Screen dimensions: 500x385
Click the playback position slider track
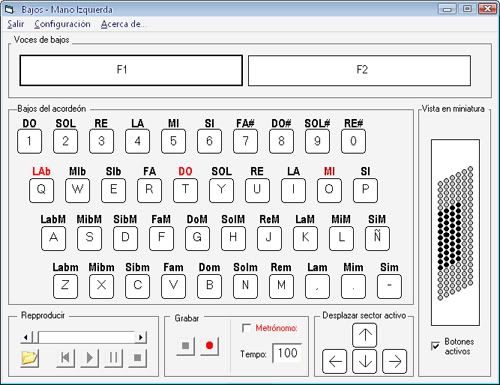tap(87, 337)
